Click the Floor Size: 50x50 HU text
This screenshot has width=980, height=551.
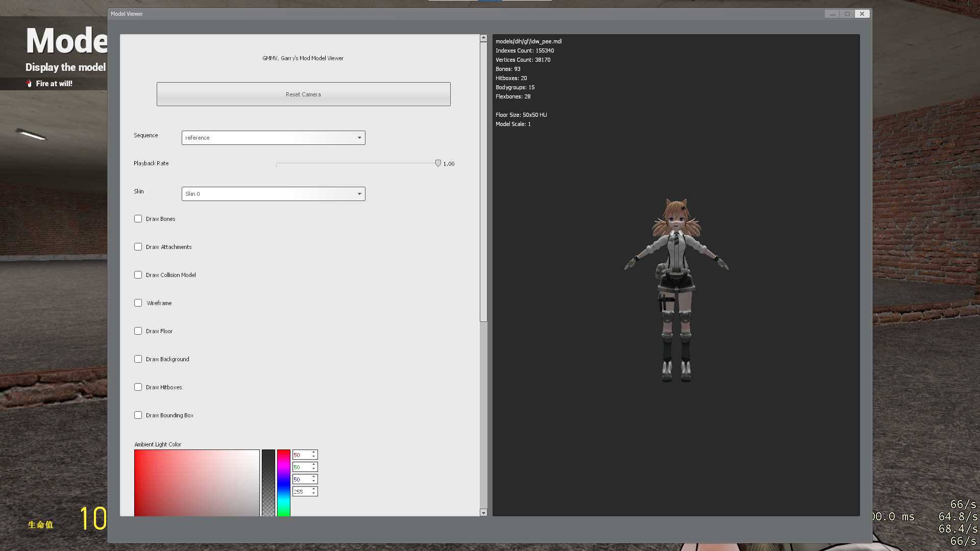click(521, 115)
